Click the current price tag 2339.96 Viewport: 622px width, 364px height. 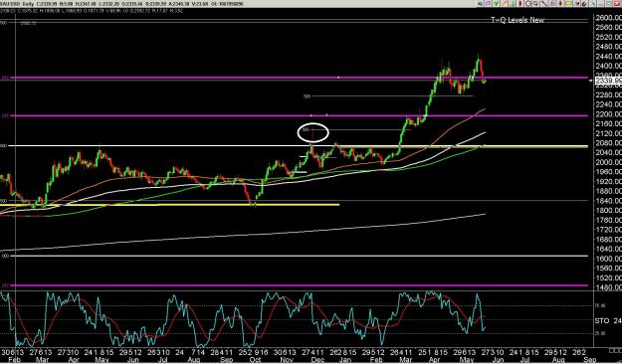click(609, 81)
